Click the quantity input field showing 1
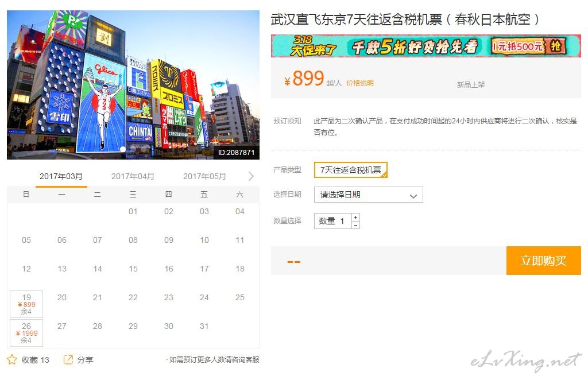Image resolution: width=588 pixels, height=380 pixels. [333, 221]
